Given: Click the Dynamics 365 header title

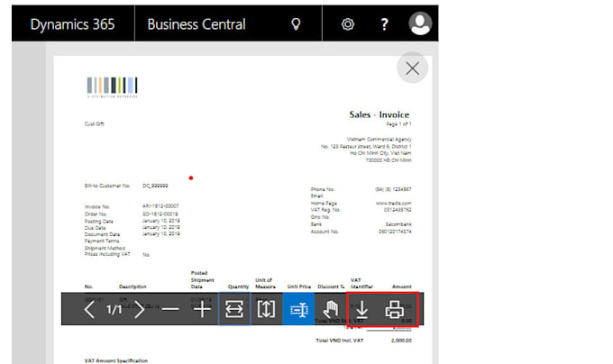Looking at the screenshot, I should pyautogui.click(x=73, y=24).
